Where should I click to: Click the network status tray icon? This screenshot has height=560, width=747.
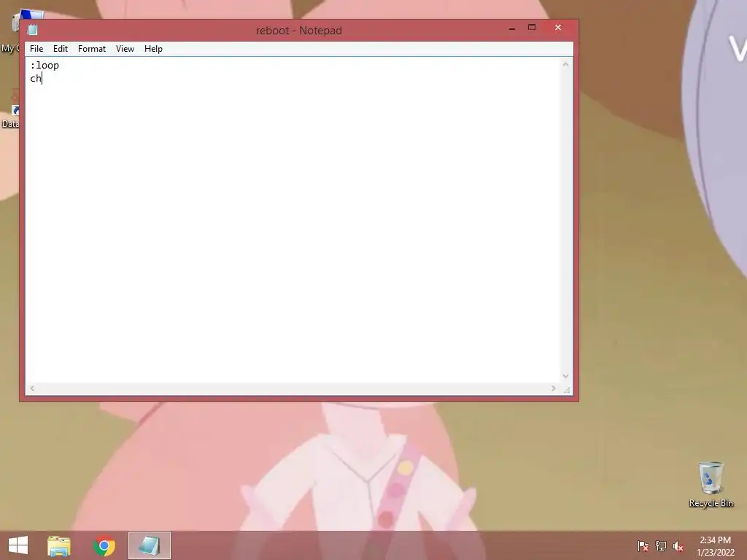661,545
